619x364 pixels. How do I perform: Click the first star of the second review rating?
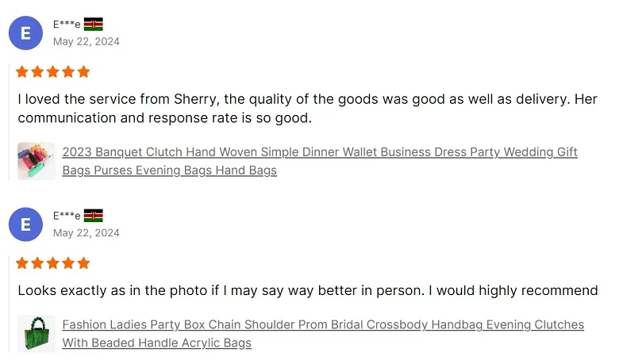(22, 263)
